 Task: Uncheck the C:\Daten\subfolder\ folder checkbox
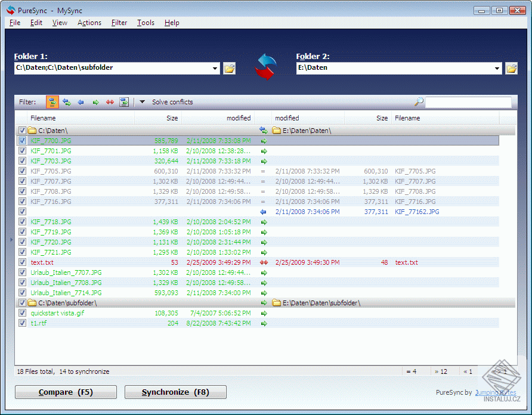(22, 303)
